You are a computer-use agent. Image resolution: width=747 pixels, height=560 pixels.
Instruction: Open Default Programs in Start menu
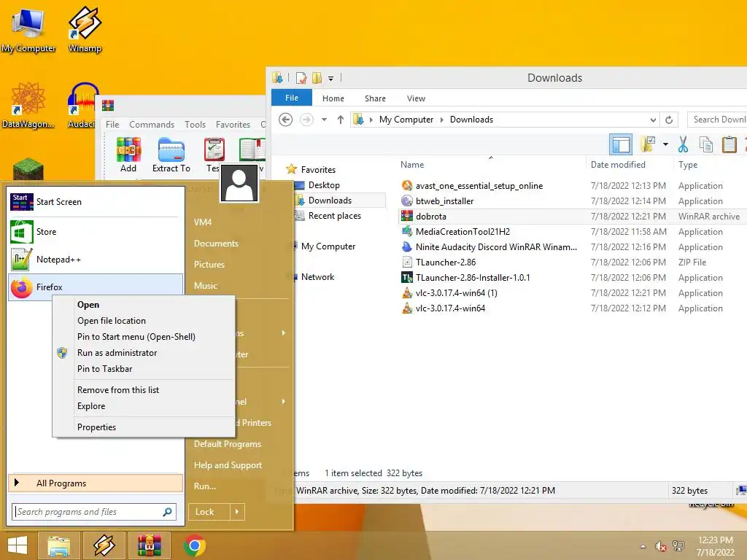pyautogui.click(x=228, y=444)
